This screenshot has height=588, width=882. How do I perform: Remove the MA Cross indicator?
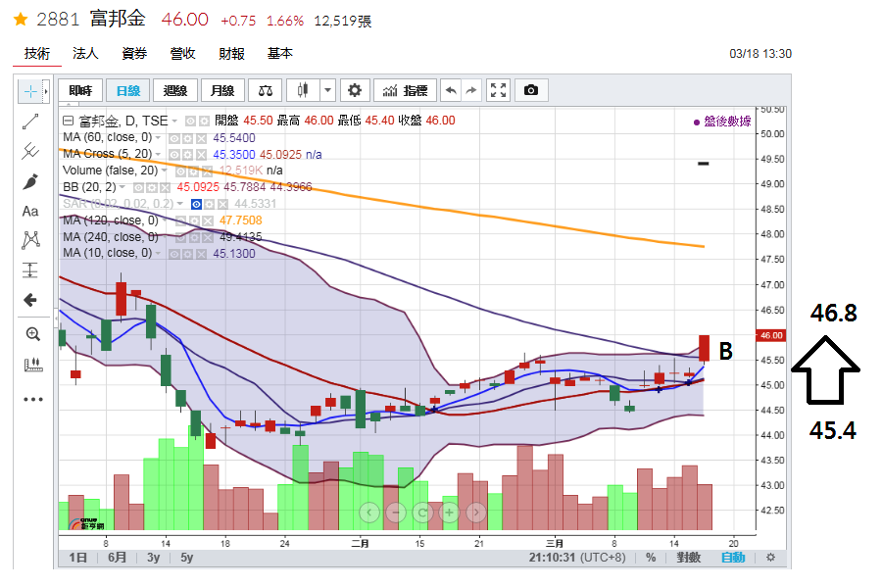click(x=201, y=155)
